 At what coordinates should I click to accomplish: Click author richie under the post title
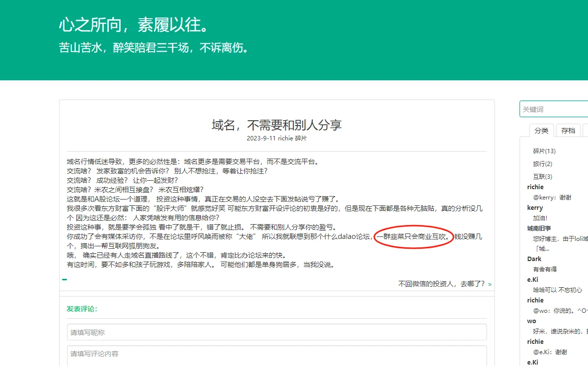point(285,138)
